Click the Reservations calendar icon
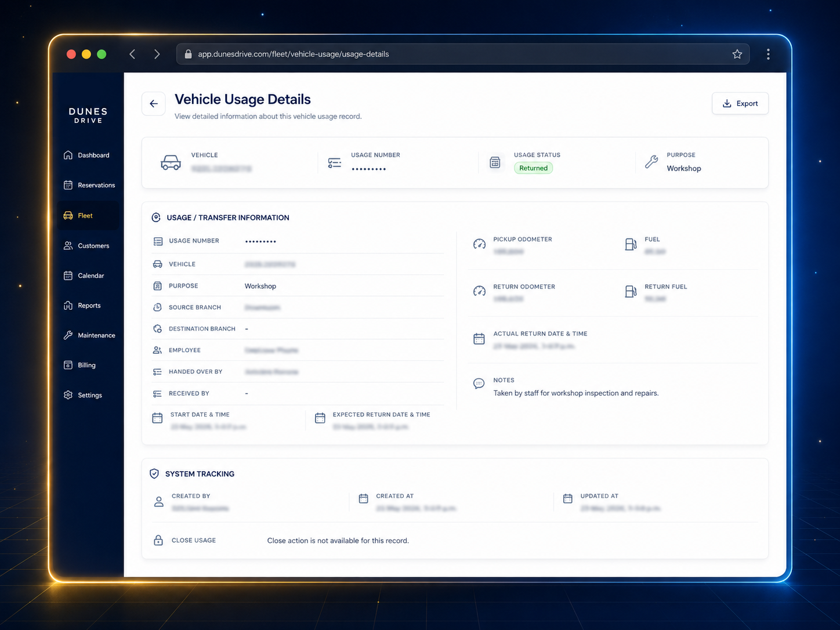This screenshot has height=630, width=840. click(68, 185)
